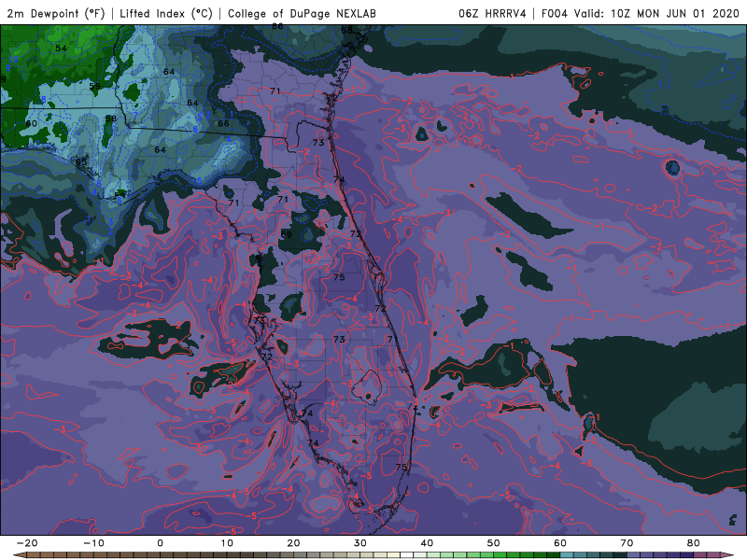Click the 10 label on the color scale

coord(227,543)
